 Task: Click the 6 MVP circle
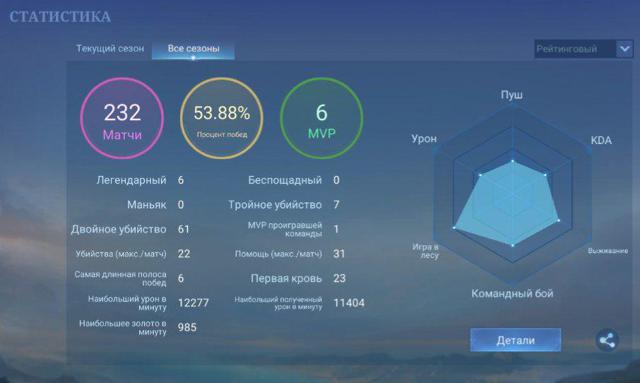(322, 118)
